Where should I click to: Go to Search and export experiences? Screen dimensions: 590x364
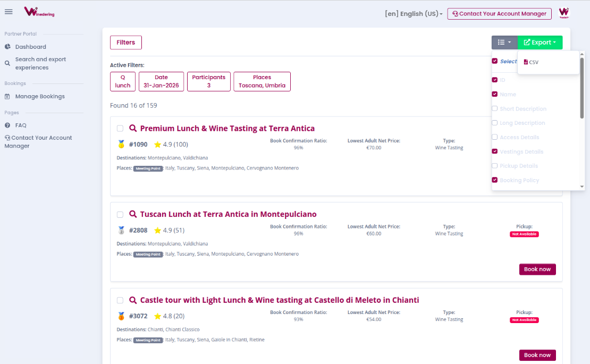click(40, 63)
